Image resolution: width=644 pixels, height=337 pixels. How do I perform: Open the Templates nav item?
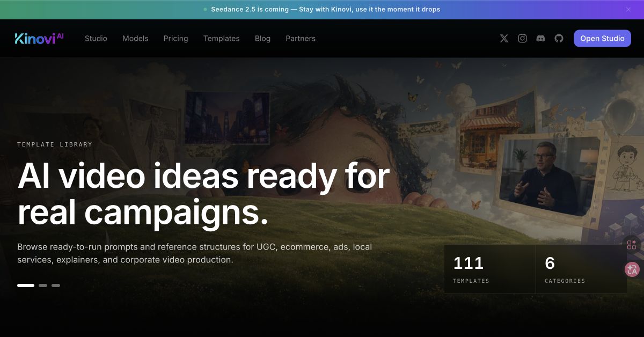(222, 39)
